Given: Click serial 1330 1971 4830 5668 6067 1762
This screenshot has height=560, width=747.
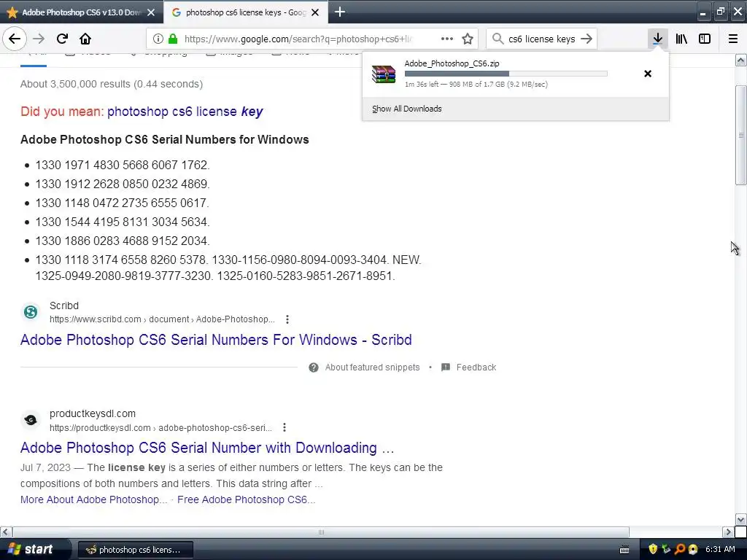Looking at the screenshot, I should pos(123,165).
